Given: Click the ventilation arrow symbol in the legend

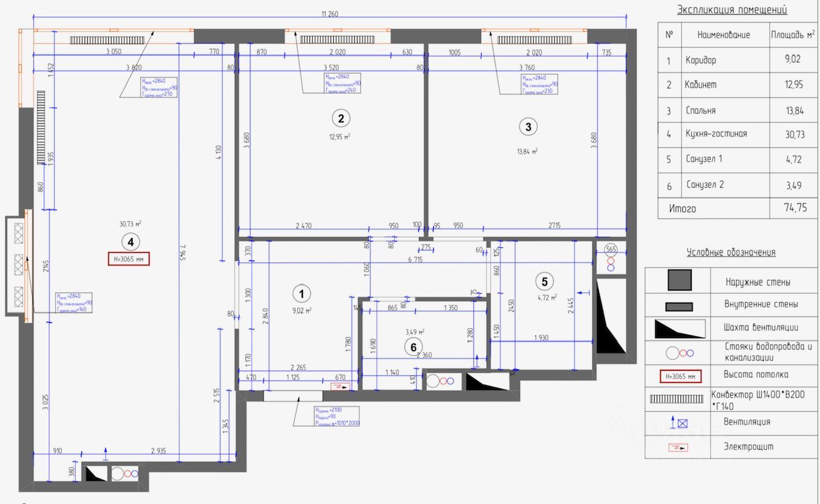Looking at the screenshot, I should pyautogui.click(x=679, y=423).
